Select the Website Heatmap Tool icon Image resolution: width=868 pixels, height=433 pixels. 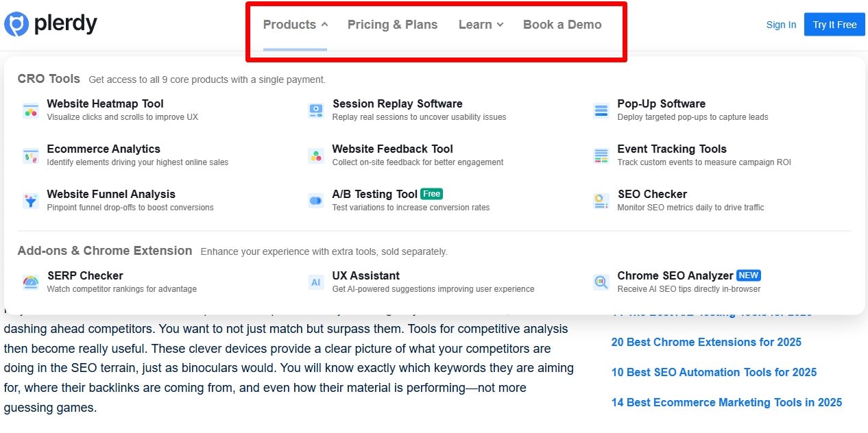(30, 110)
